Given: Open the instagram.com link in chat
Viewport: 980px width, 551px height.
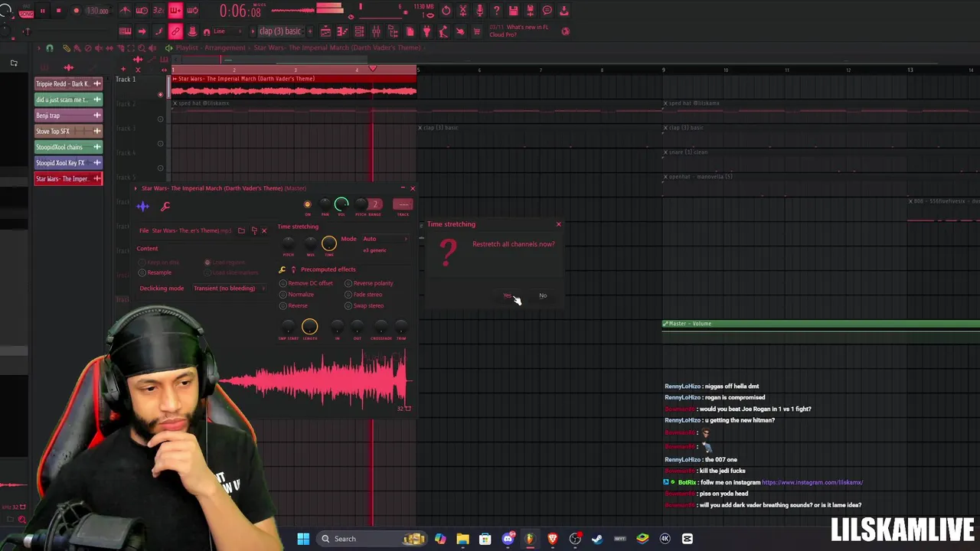Looking at the screenshot, I should (x=812, y=482).
